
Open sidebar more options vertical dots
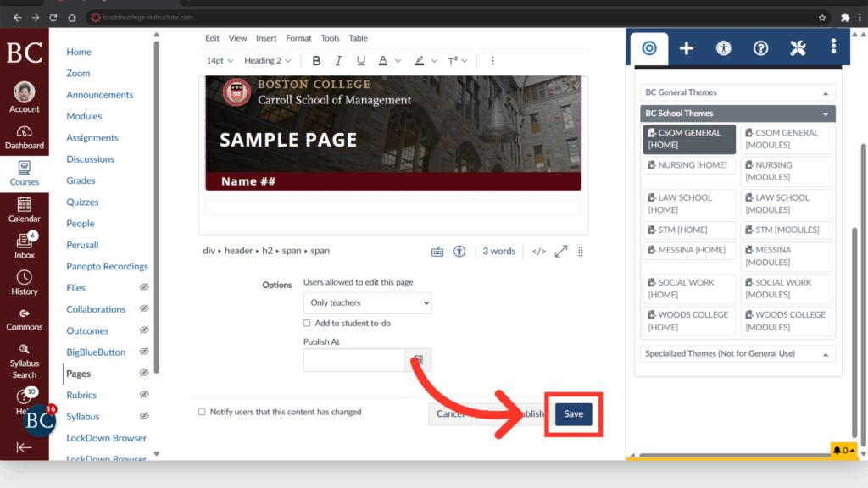point(834,47)
